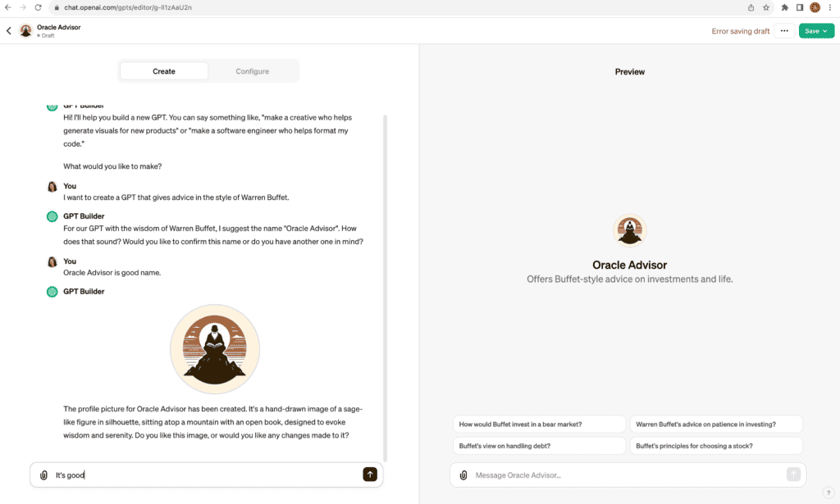Open the generated profile picture image
Viewport: 840px width, 504px height.
click(x=215, y=349)
